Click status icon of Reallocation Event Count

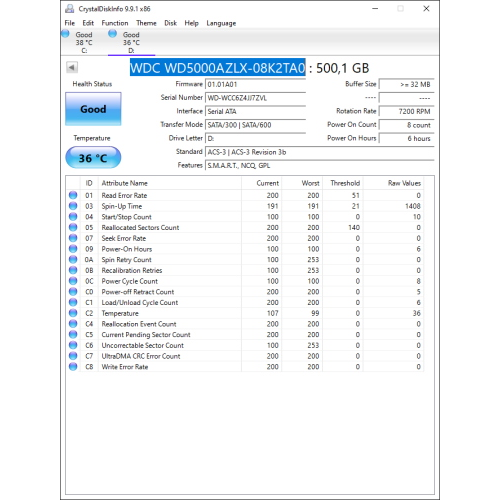pyautogui.click(x=73, y=324)
